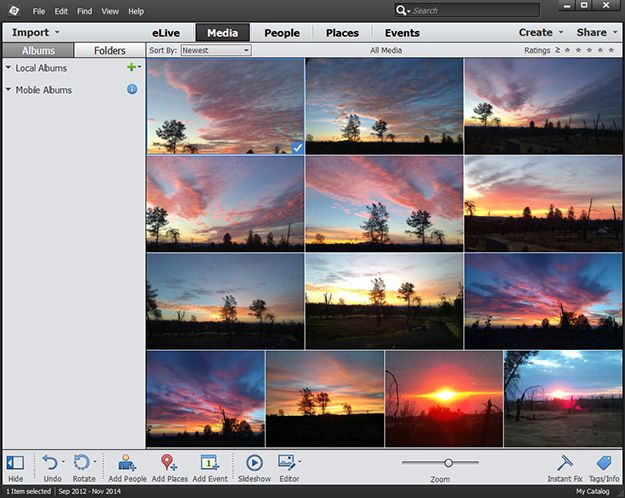Set rating filter to five stars

[611, 50]
